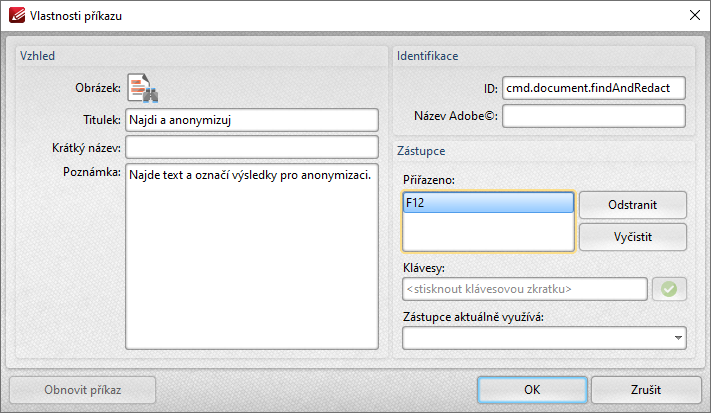Image resolution: width=711 pixels, height=413 pixels.
Task: Click the green checkmark confirm shortcut button
Action: click(669, 289)
